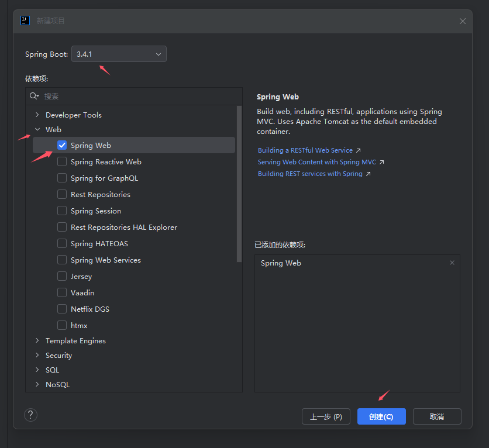489x448 pixels.
Task: Click the 取消 cancel button
Action: click(437, 416)
